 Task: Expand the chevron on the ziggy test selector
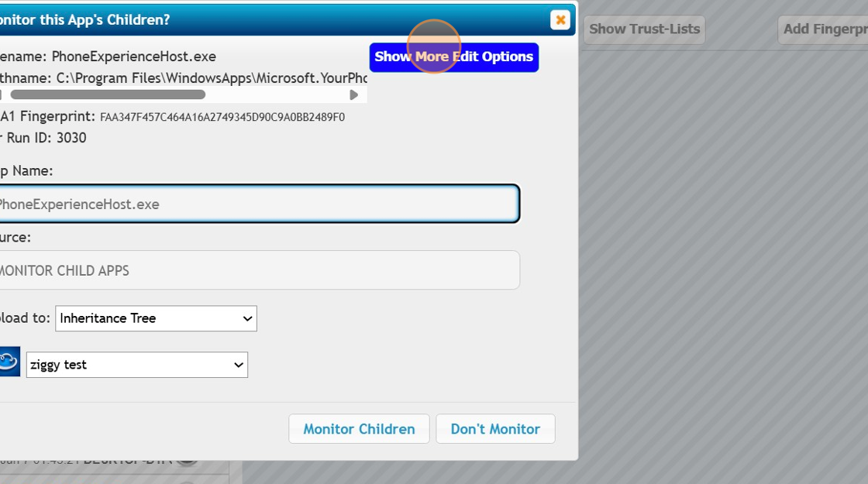click(x=237, y=364)
